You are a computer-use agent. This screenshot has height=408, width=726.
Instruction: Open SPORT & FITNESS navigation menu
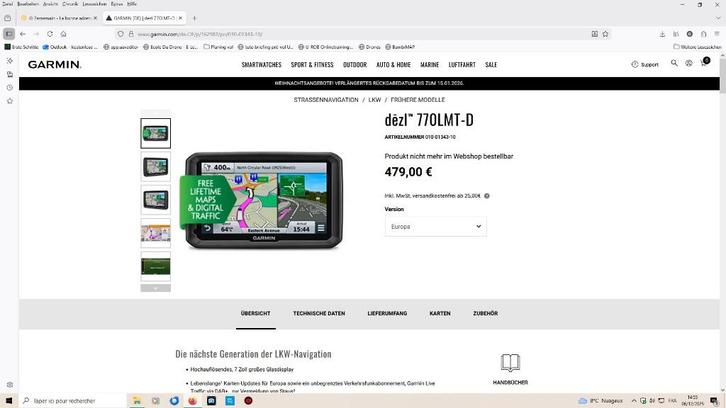[312, 65]
